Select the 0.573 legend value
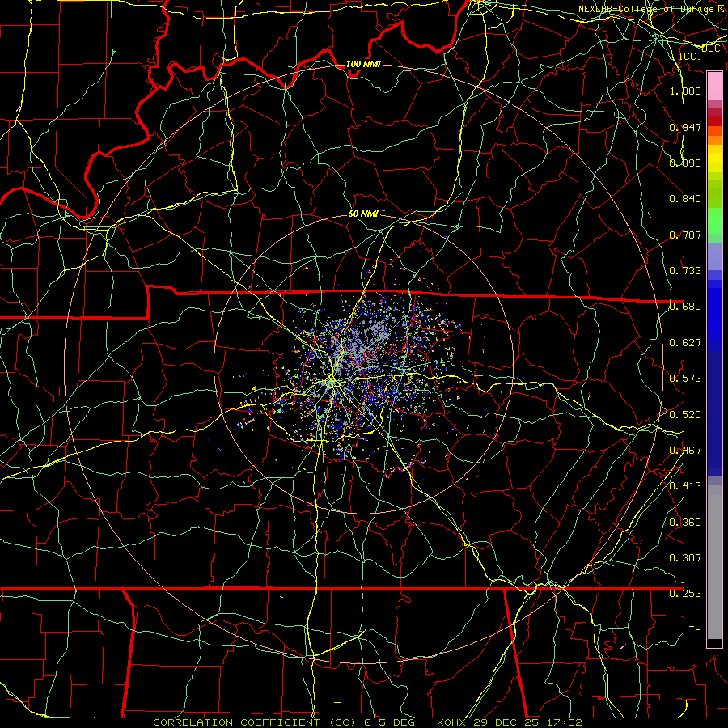The width and height of the screenshot is (728, 728). pyautogui.click(x=685, y=379)
